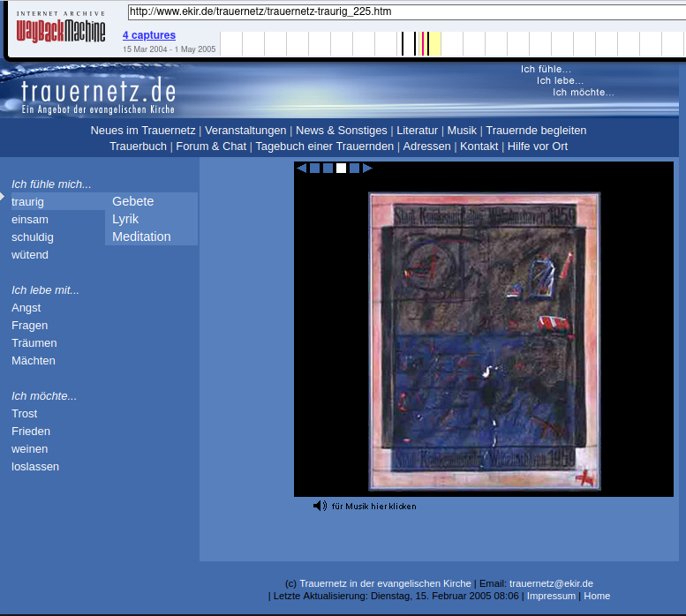Screen dimensions: 686x616
Task: Select 'wütend' in sidebar
Action: [x=30, y=254]
